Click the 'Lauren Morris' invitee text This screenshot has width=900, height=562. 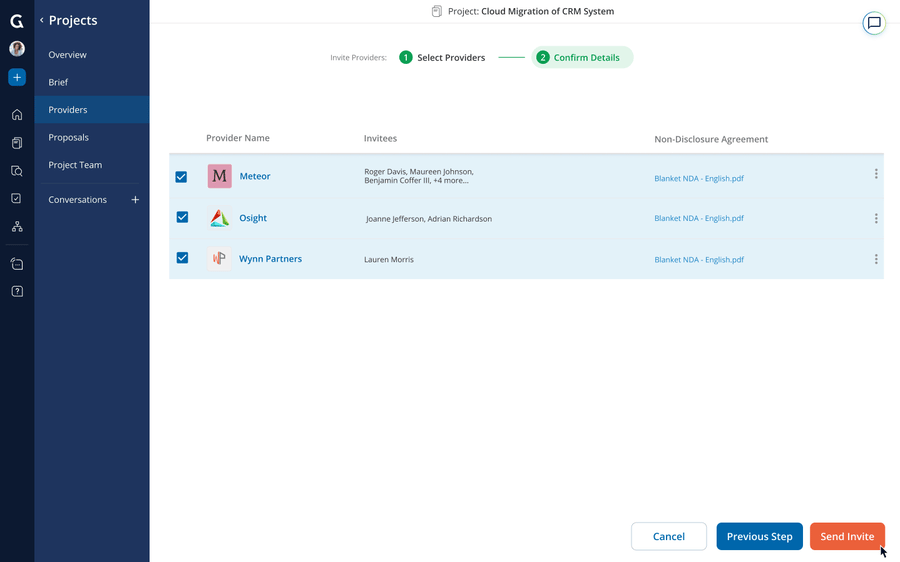(x=389, y=259)
